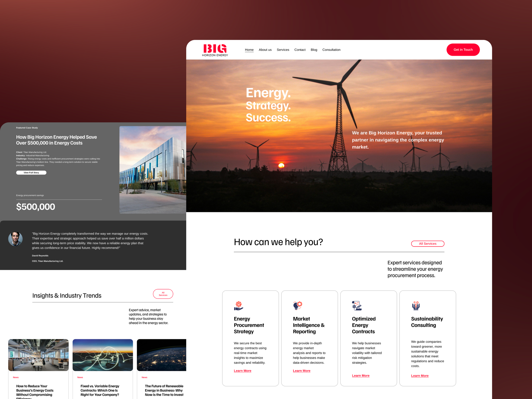Click the case study building photo
Screen dimensions: 532x399
click(153, 170)
